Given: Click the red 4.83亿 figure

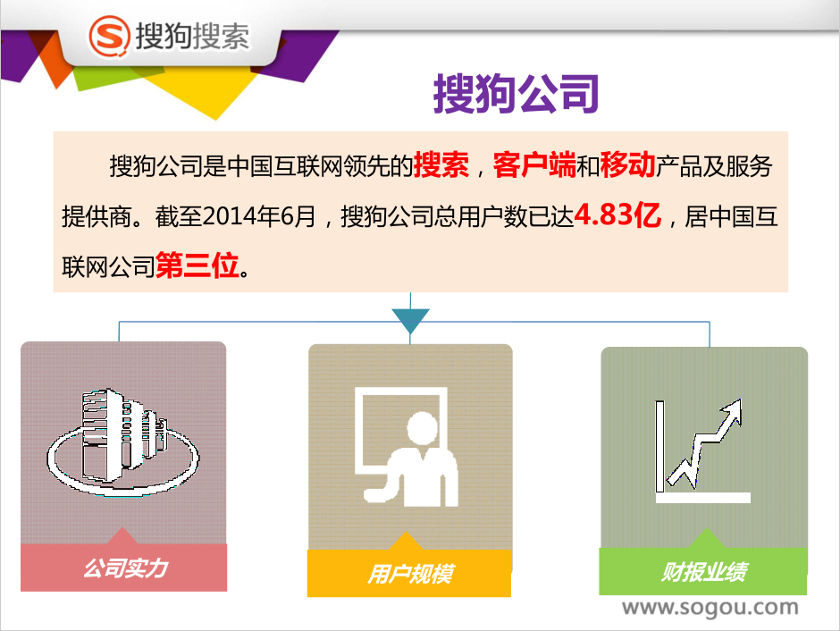Looking at the screenshot, I should (x=617, y=215).
